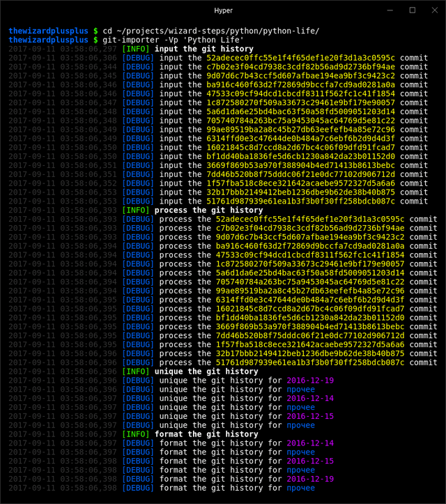The width and height of the screenshot is (446, 504).
Task: Click hash 47533c09cf94 in the input section
Action: pos(300,94)
